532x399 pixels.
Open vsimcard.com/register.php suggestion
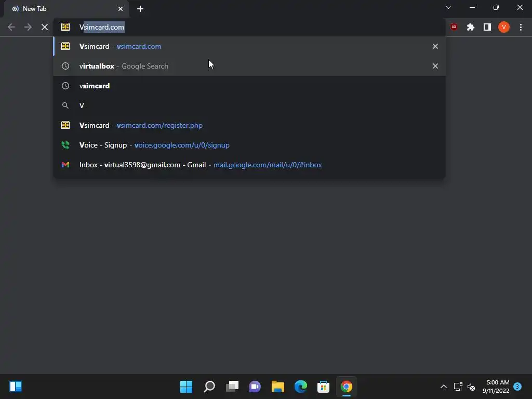[249, 125]
